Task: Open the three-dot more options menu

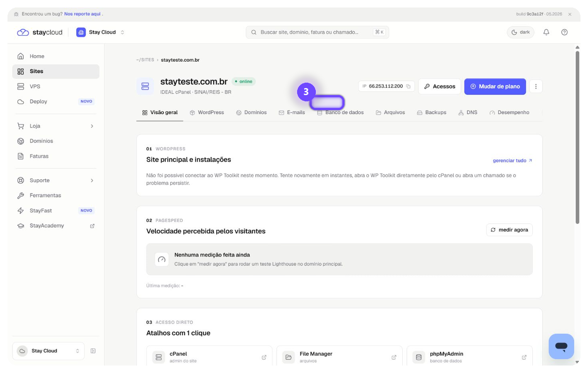Action: coord(536,86)
